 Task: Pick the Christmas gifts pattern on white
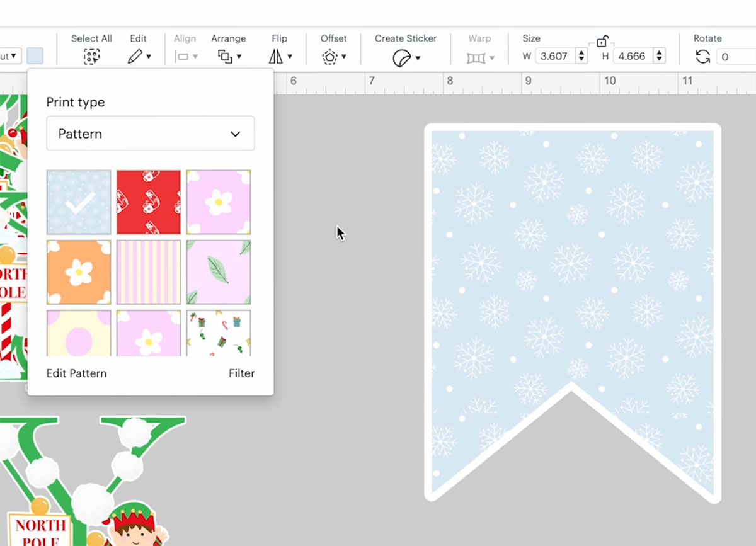[219, 333]
